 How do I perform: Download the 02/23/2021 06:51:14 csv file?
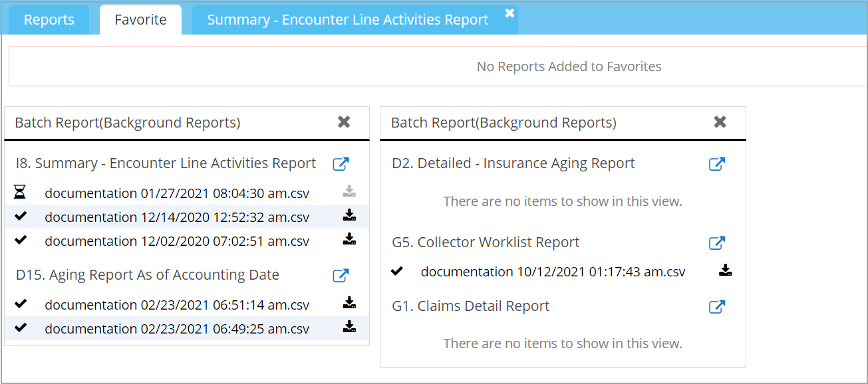pos(349,304)
